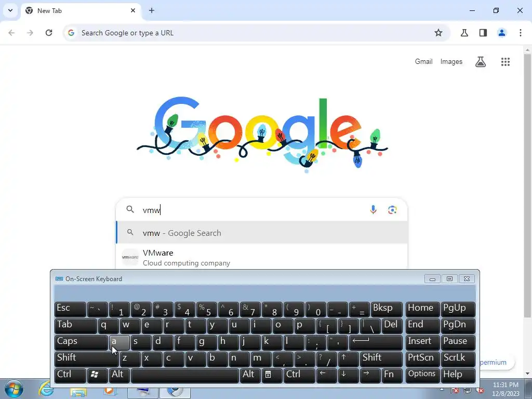Screen dimensions: 532x399
Task: Toggle left Alt on On-Screen Keyboard
Action: point(119,376)
